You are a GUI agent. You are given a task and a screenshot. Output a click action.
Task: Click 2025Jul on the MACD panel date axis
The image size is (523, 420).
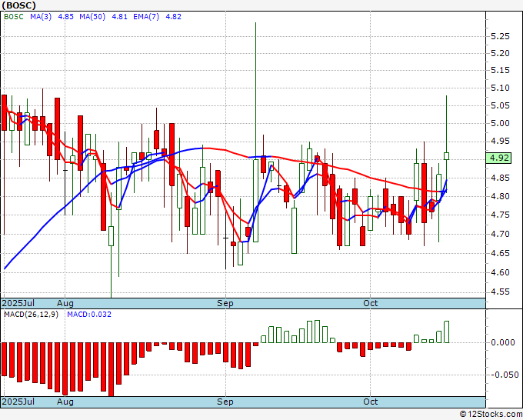point(18,402)
